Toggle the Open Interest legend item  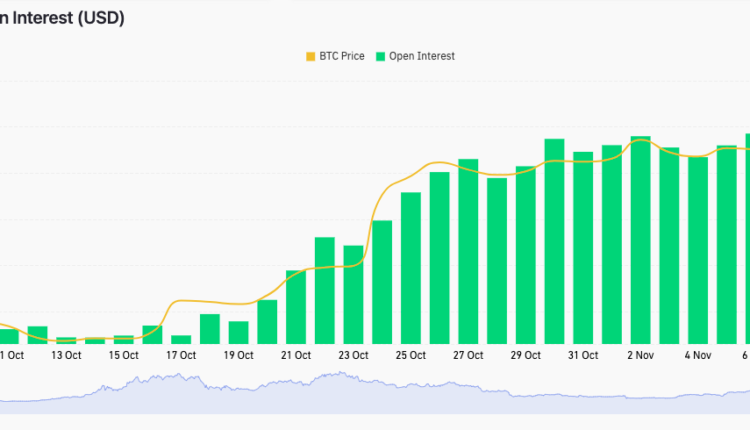(421, 56)
